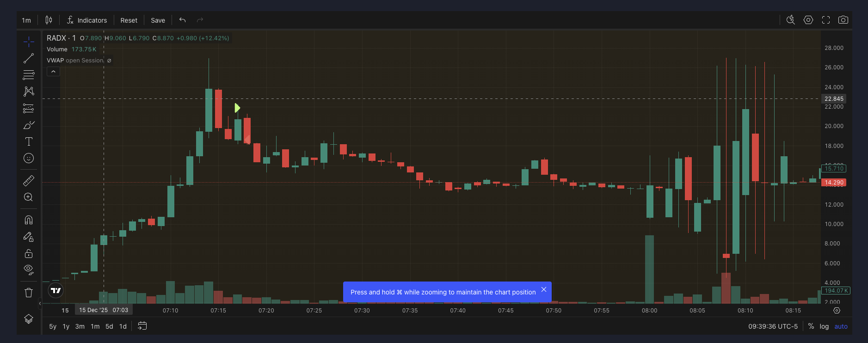Pick the ruler measure tool
This screenshot has height=343, width=868.
(x=29, y=180)
